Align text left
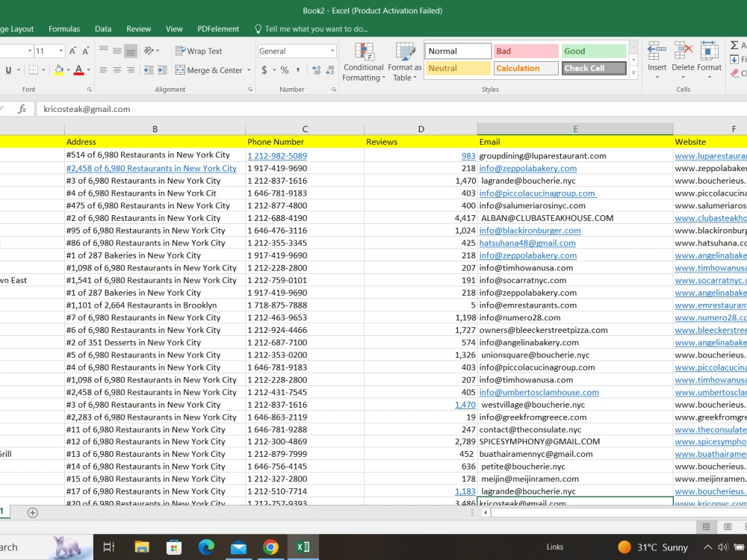 click(x=103, y=70)
